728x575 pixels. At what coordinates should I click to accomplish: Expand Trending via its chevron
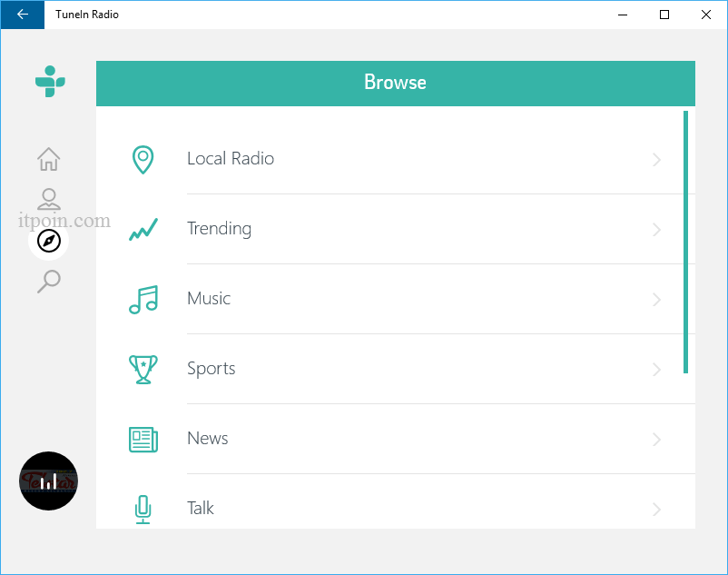[656, 230]
